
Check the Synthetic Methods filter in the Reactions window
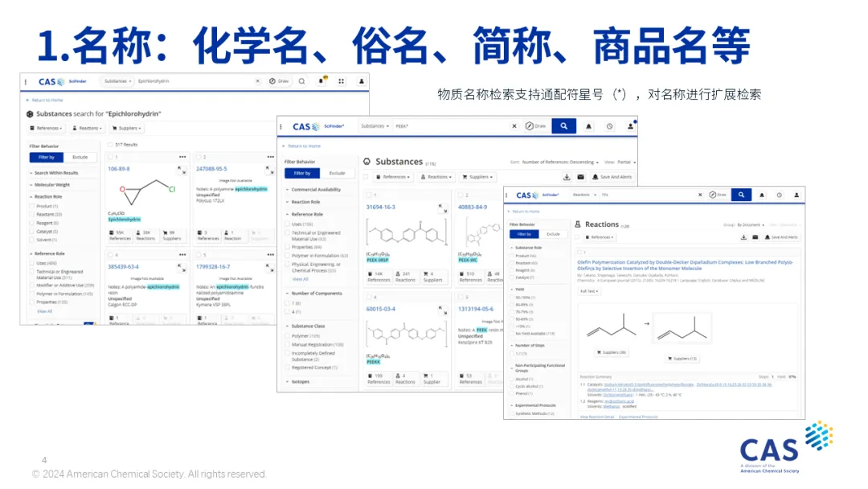coord(513,413)
